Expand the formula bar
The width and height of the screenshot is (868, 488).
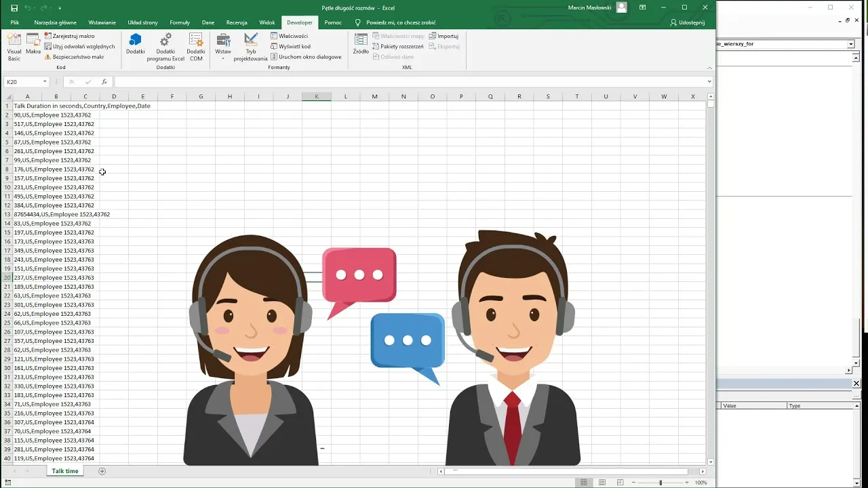[709, 82]
